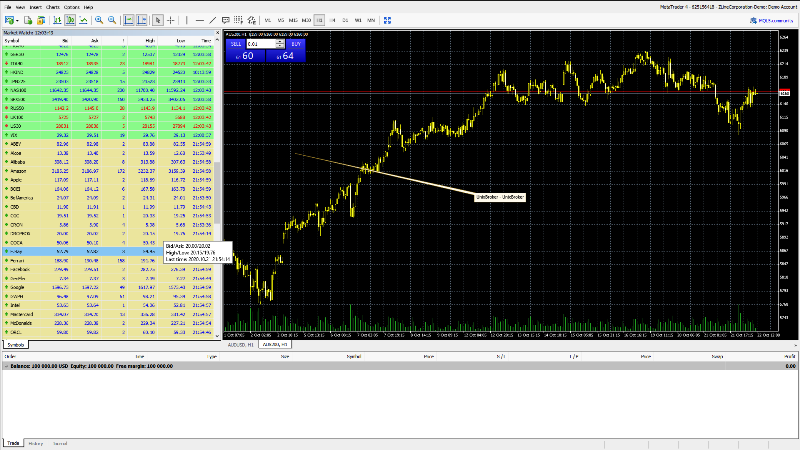Click the SELL one-click trading button
Image resolution: width=800 pixels, height=450 pixels.
click(236, 44)
